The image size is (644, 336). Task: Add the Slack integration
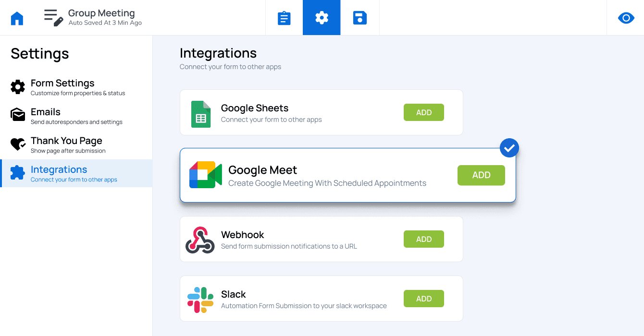(x=424, y=299)
